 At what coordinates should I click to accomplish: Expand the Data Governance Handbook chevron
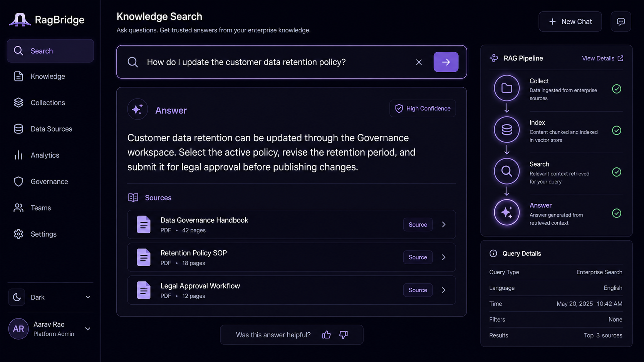[444, 224]
